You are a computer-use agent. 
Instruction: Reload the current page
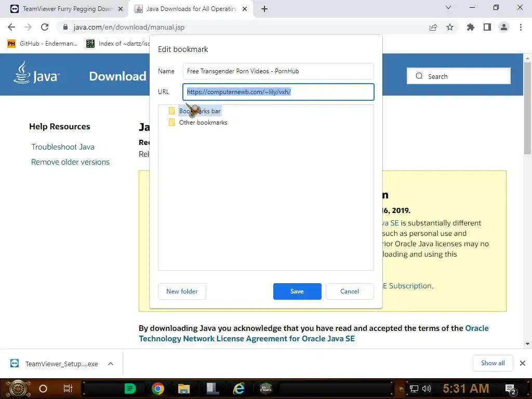coord(45,27)
